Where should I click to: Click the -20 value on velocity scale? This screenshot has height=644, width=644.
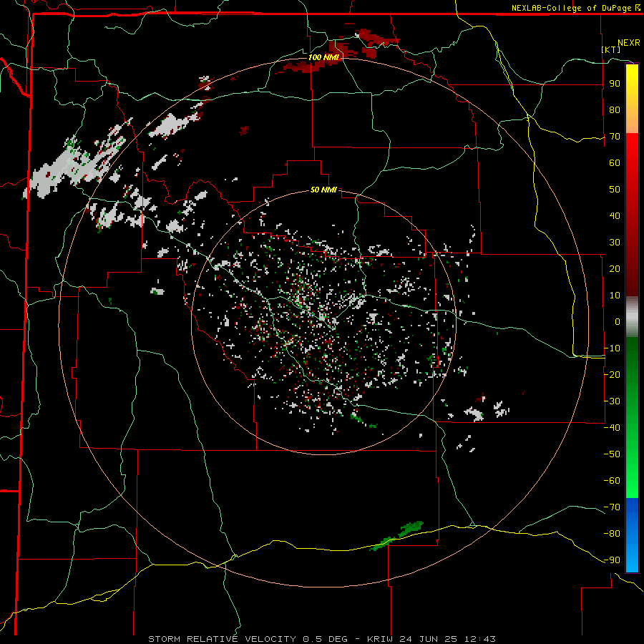612,375
